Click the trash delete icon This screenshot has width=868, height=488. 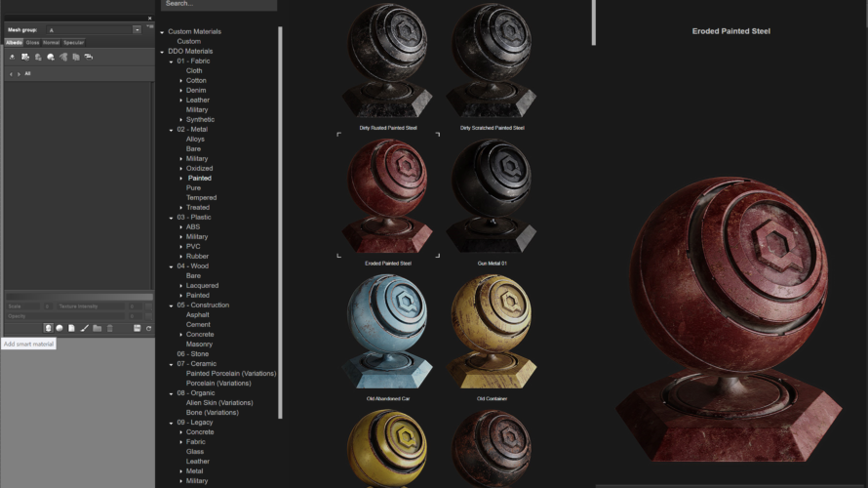pyautogui.click(x=109, y=329)
